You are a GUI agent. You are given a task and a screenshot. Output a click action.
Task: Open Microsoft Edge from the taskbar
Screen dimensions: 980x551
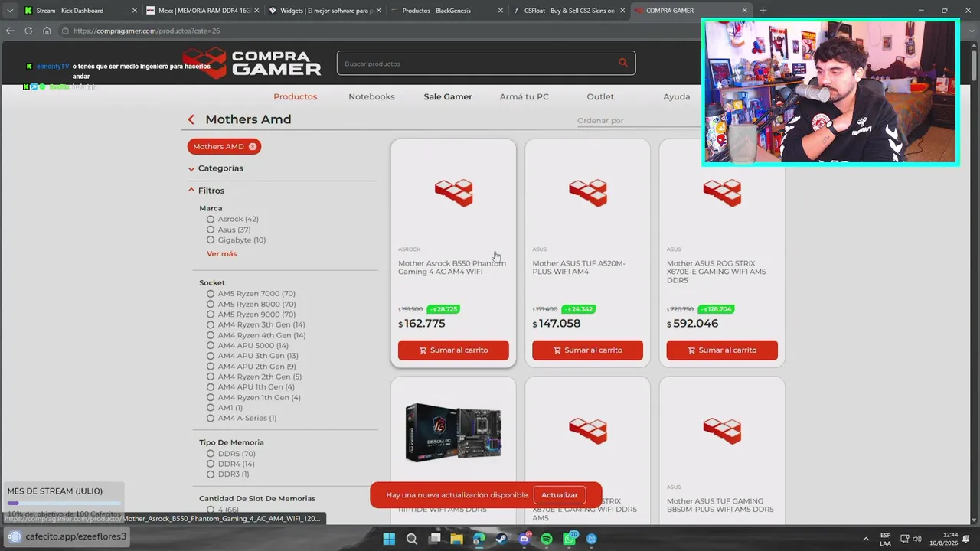click(479, 539)
